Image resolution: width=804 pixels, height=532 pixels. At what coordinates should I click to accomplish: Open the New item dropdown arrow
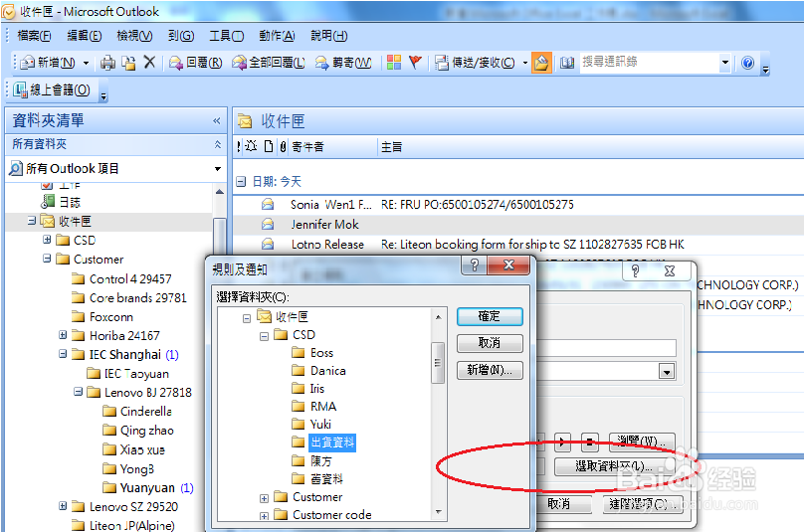[86, 63]
